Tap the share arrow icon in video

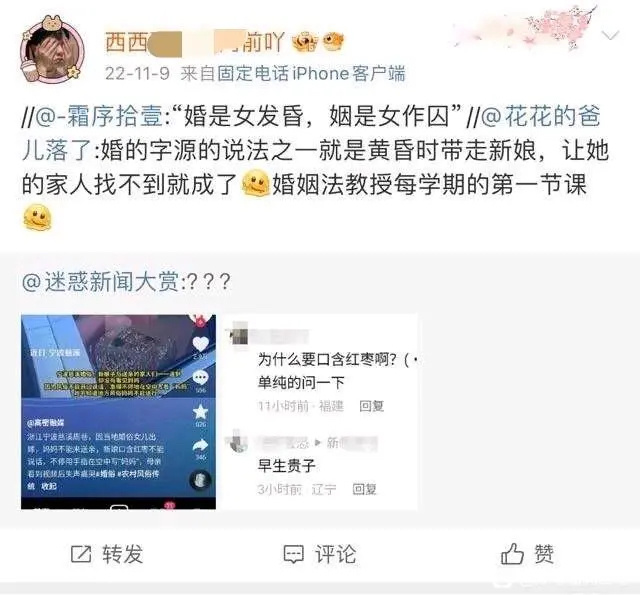[200, 446]
